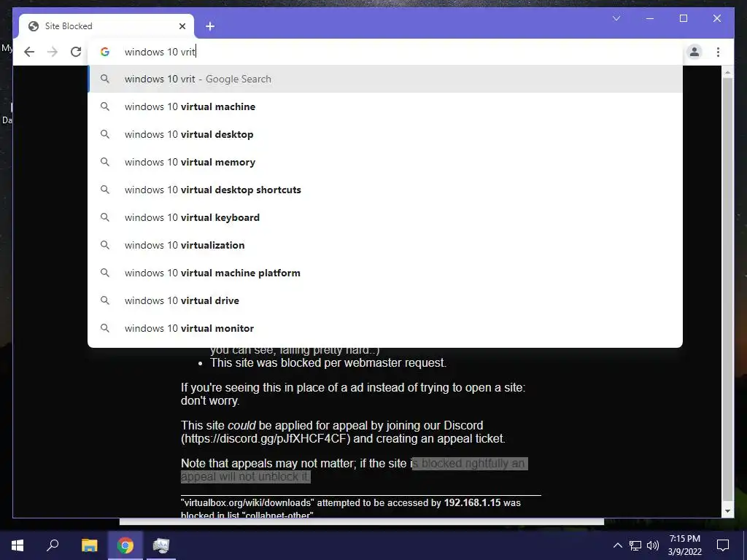Click 'This site was blocked per webmaster request' text
This screenshot has width=747, height=560.
coord(328,363)
